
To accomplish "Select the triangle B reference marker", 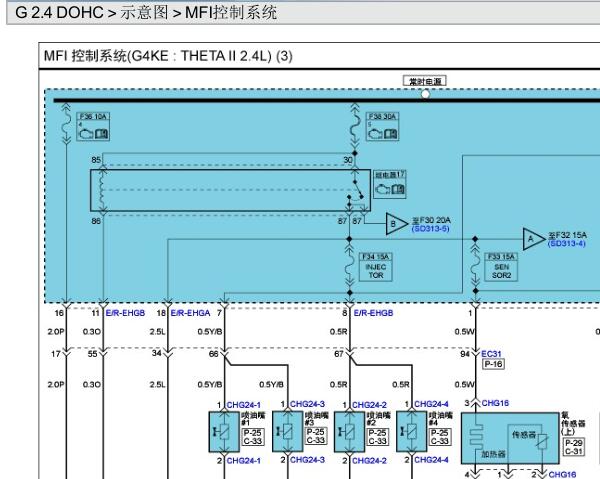I will 396,224.
